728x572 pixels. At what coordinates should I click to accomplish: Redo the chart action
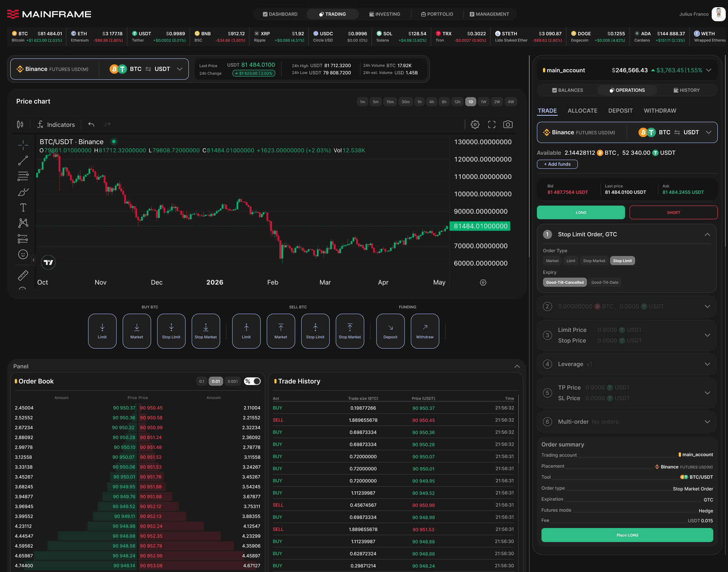click(108, 124)
